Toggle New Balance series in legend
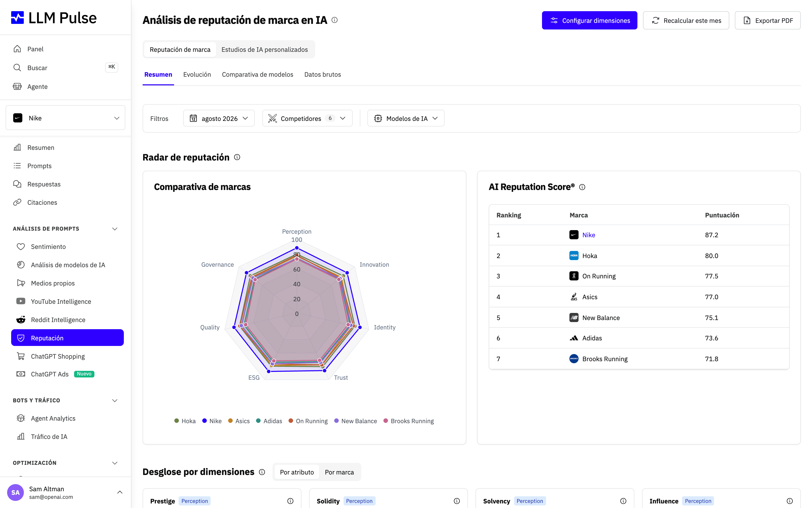 [x=355, y=421]
